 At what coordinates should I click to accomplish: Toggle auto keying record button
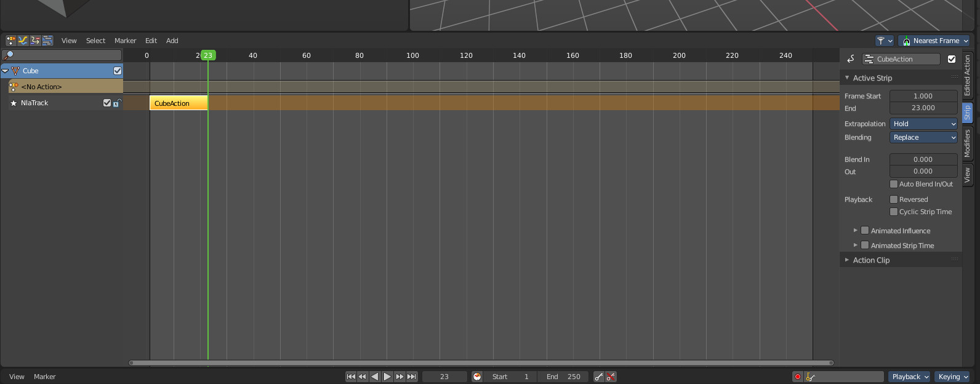[798, 377]
